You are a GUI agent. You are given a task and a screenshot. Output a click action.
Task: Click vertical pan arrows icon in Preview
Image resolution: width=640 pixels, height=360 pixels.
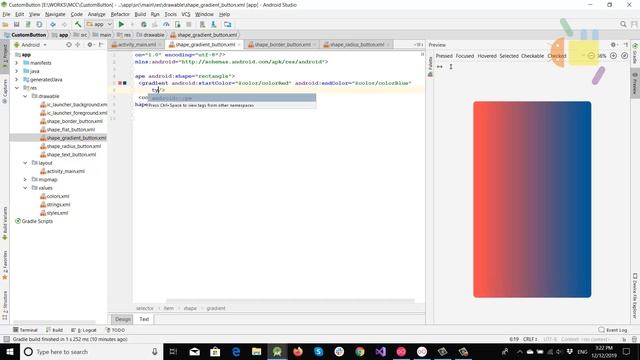pos(451,67)
